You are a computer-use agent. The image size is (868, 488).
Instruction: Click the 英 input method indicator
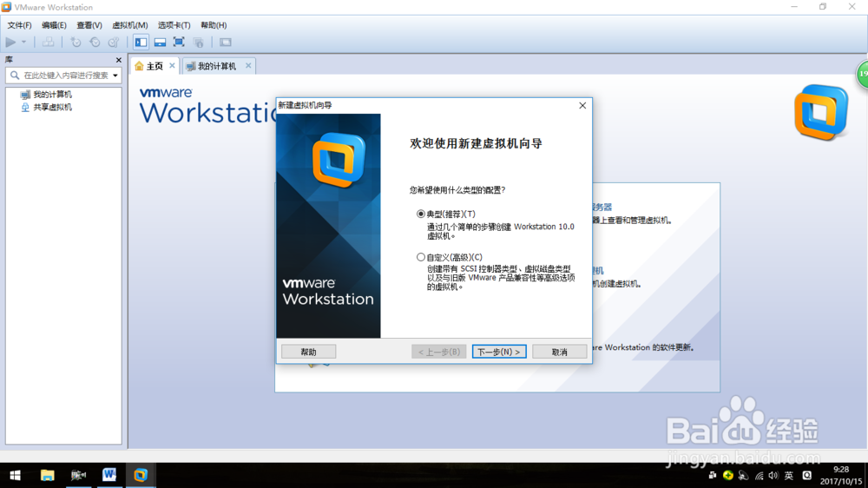tap(789, 476)
